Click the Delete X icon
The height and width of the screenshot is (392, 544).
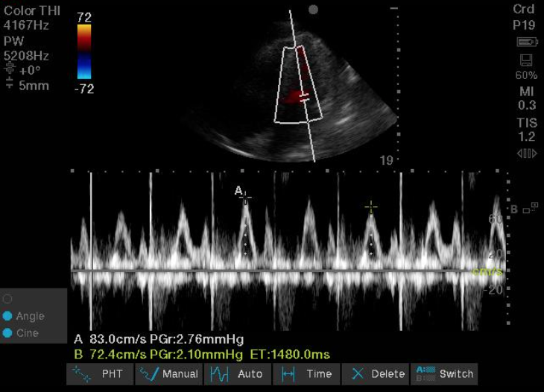tap(358, 374)
